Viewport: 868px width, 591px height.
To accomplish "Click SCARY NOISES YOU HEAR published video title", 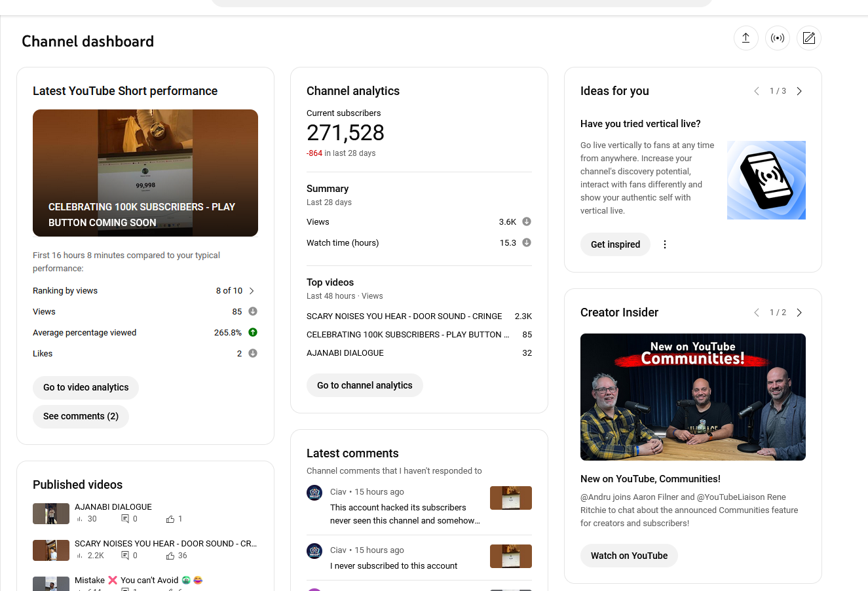I will click(166, 544).
